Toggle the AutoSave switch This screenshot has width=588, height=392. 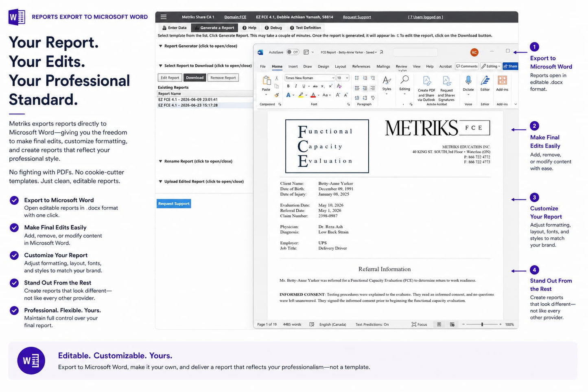[292, 52]
